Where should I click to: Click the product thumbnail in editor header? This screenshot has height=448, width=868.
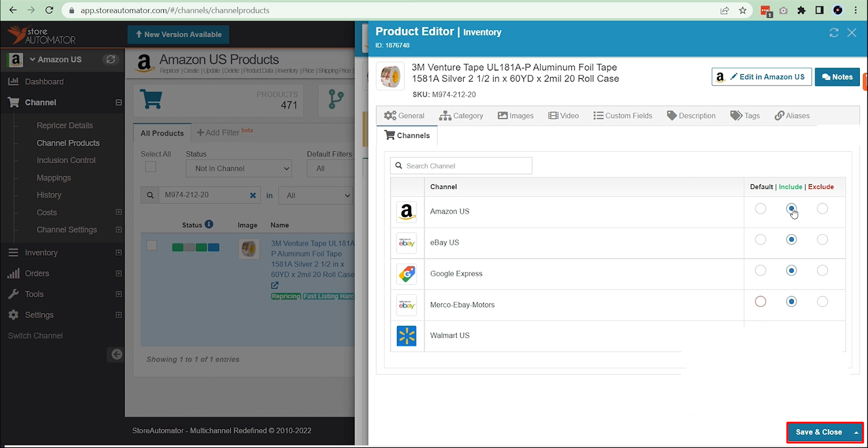click(390, 76)
